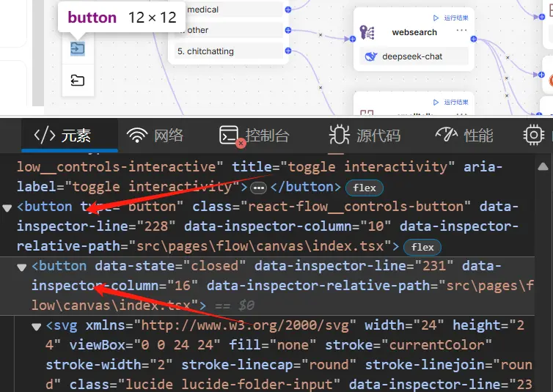The image size is (553, 392).
Task: Click the highlighted folder-input import button
Action: click(x=78, y=48)
